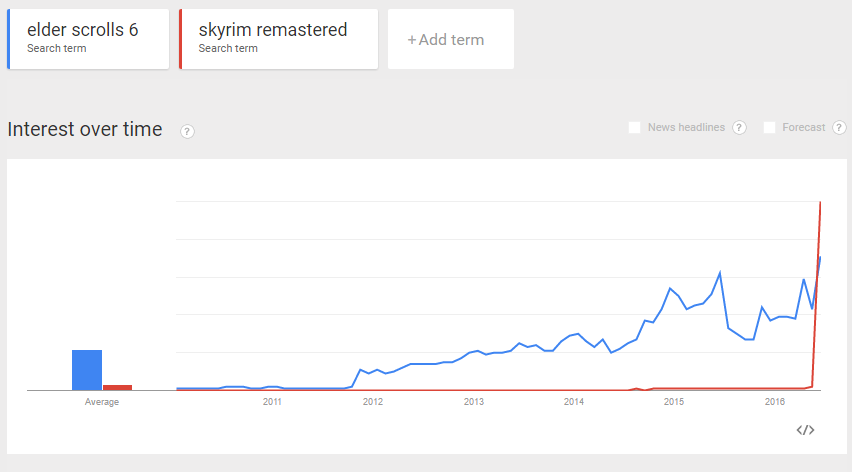Enable the News headlines checkbox
This screenshot has height=472, width=852.
point(634,127)
